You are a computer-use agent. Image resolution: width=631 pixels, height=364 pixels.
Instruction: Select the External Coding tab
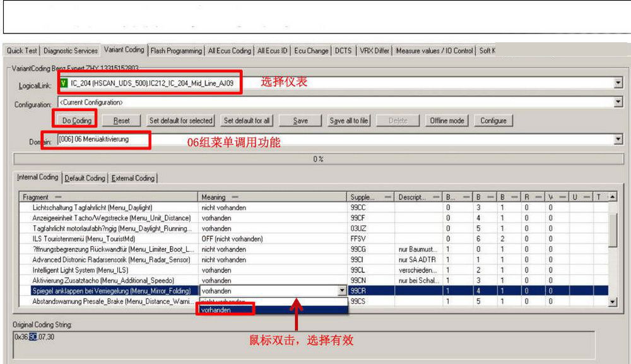pyautogui.click(x=133, y=178)
